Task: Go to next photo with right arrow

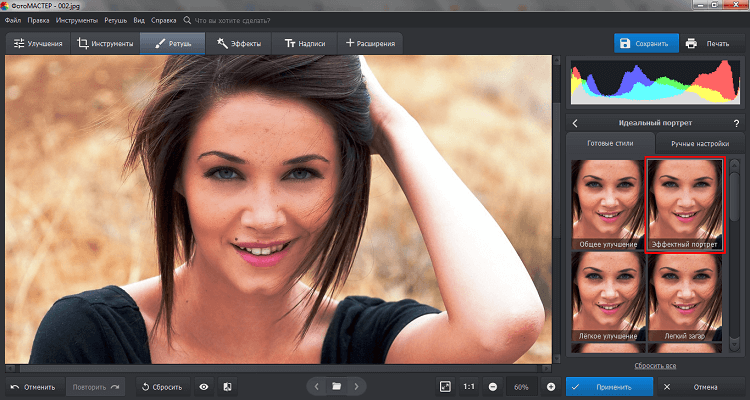Action: (x=357, y=386)
